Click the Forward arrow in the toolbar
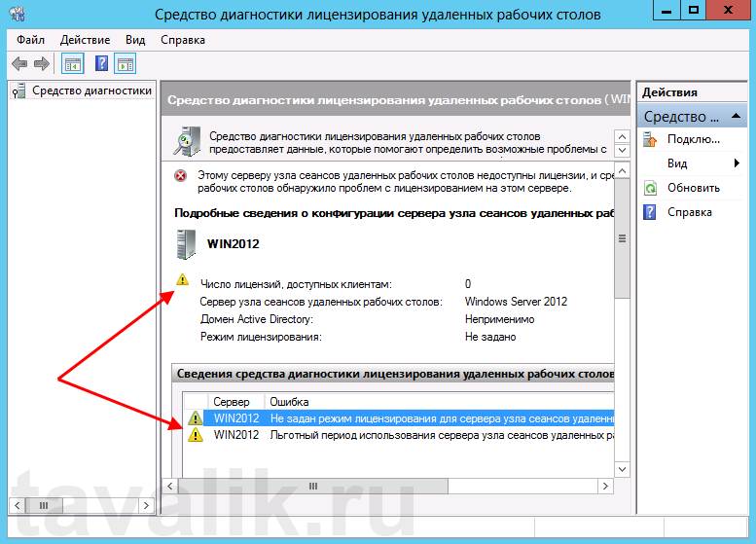 point(42,63)
